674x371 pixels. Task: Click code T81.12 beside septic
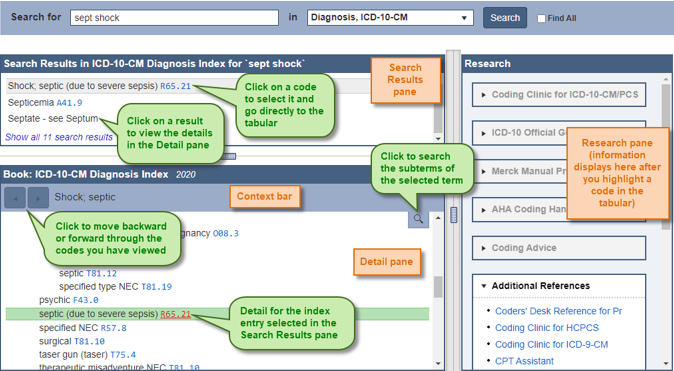[101, 273]
